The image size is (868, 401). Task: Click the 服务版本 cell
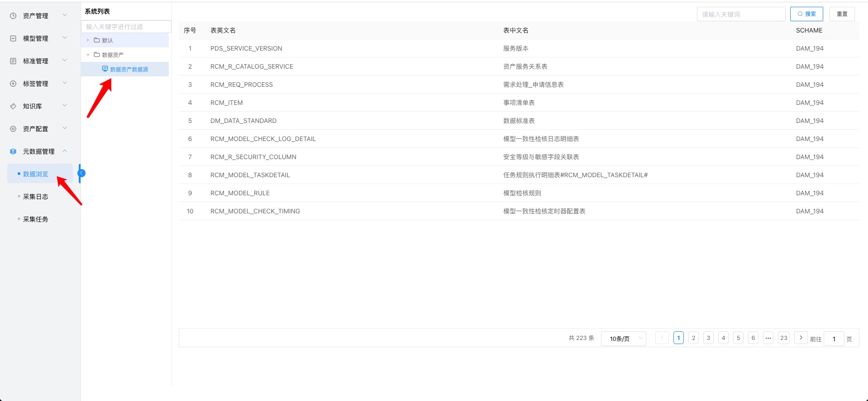point(516,48)
